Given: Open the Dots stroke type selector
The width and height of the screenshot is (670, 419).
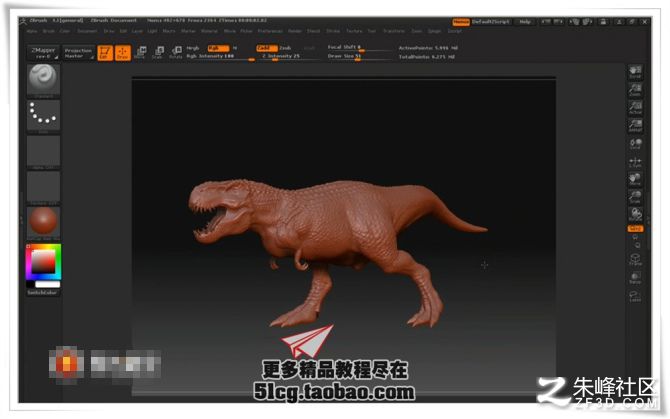Looking at the screenshot, I should point(43,115).
